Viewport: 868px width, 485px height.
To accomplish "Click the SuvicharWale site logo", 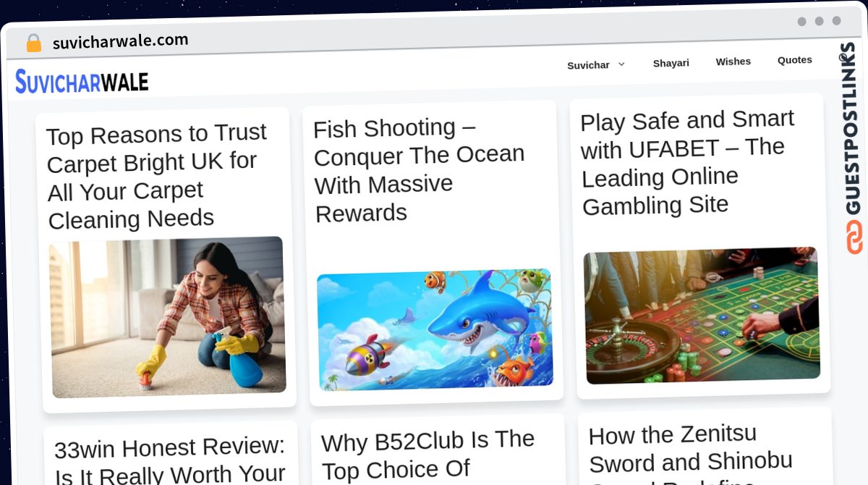I will coord(82,82).
